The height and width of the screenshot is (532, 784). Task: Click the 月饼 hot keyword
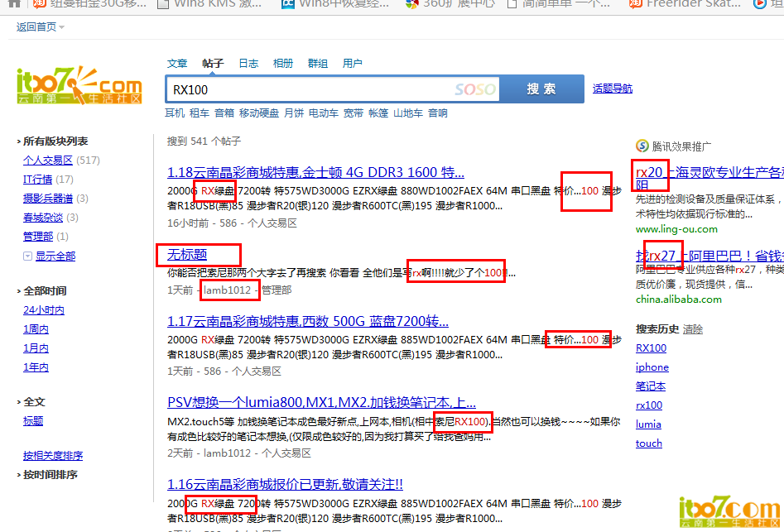click(294, 113)
